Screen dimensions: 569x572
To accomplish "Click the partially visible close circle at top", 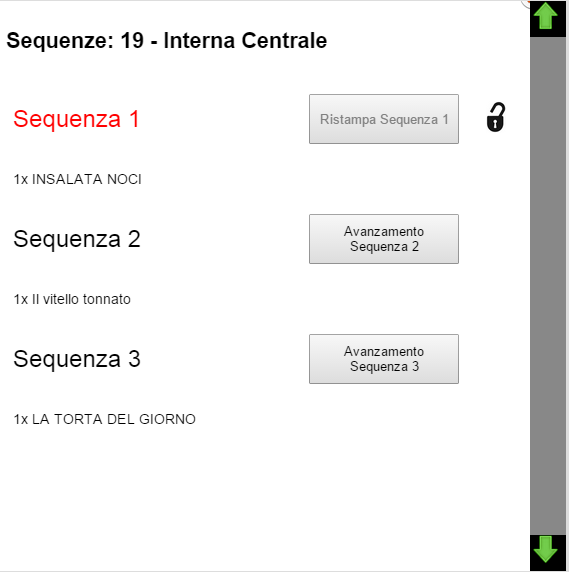I will point(525,4).
